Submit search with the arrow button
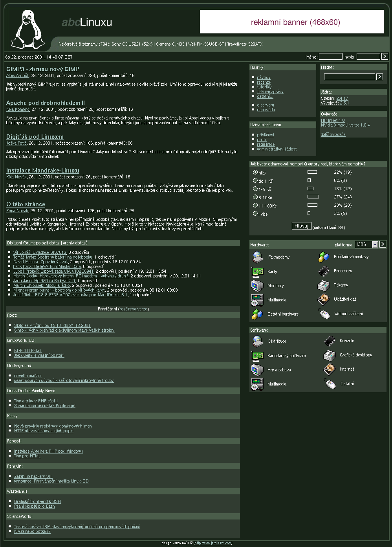 (x=379, y=77)
